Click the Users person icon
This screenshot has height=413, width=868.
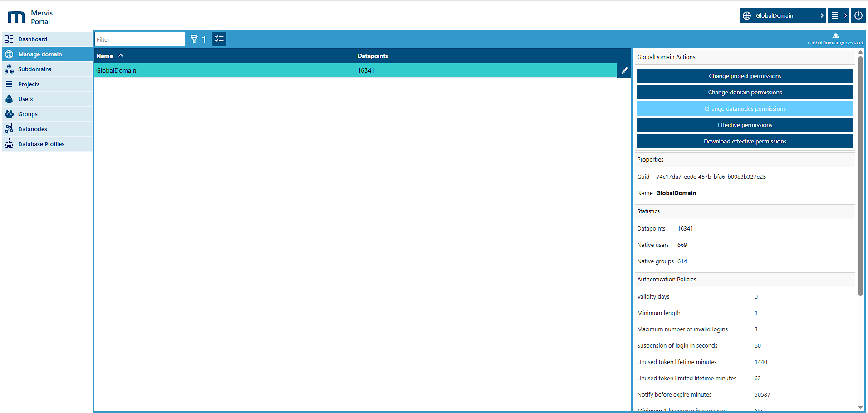pos(9,99)
